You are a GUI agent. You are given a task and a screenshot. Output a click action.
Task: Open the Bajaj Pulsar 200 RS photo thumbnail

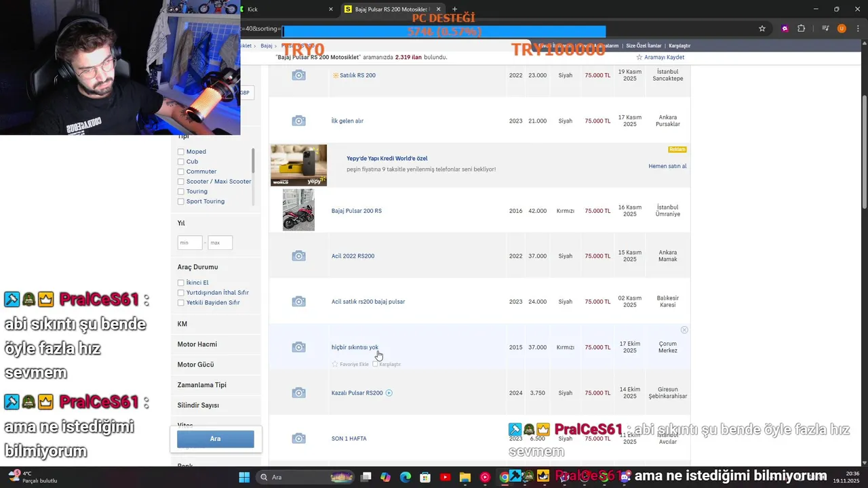pos(298,210)
